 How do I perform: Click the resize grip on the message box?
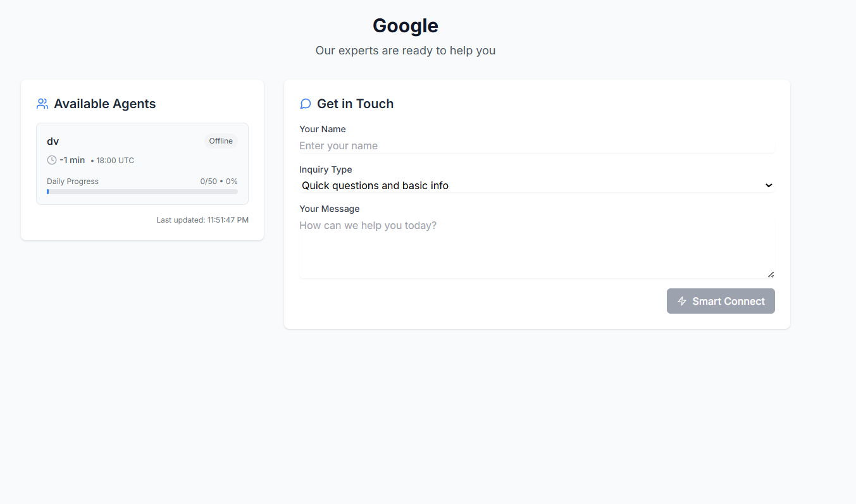pyautogui.click(x=771, y=274)
